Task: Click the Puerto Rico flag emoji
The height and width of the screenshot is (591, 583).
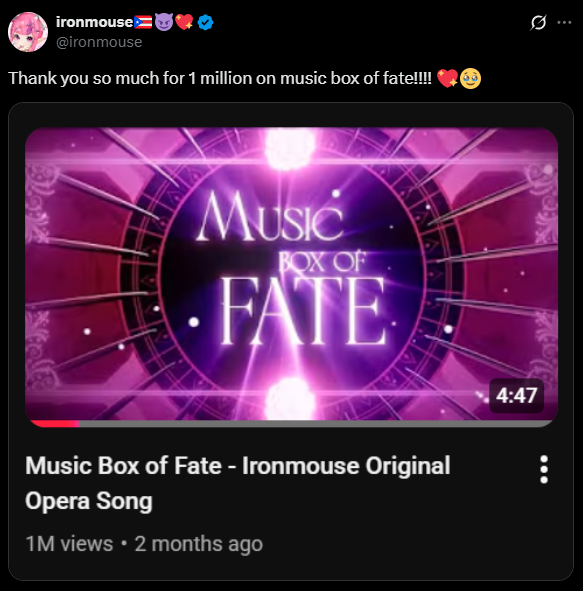Action: coord(143,23)
